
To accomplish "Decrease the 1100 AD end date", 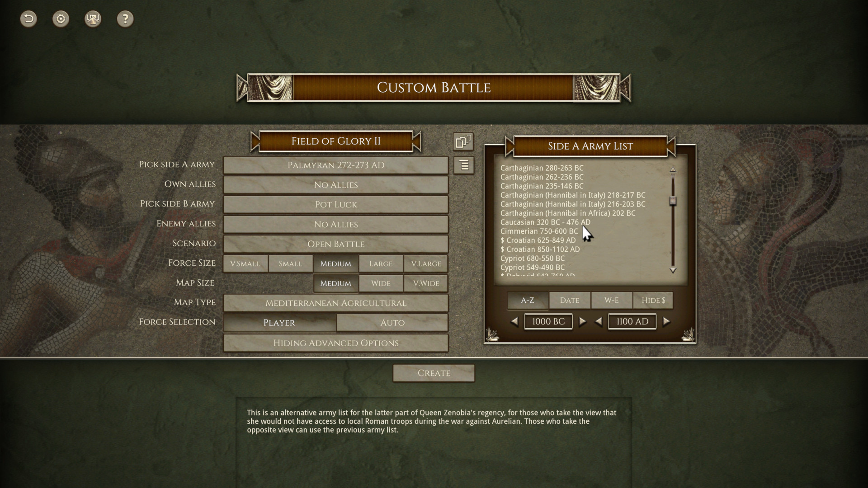I will 599,322.
